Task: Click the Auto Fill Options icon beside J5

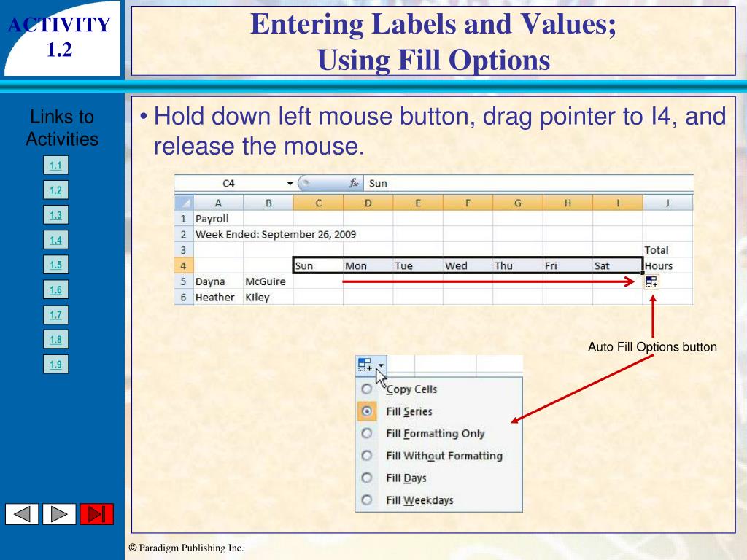Action: 651,282
